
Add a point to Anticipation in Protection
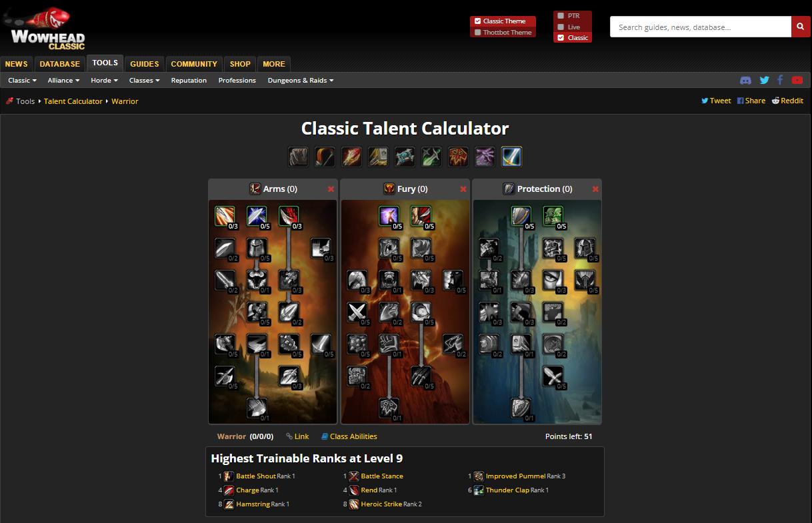[x=553, y=216]
